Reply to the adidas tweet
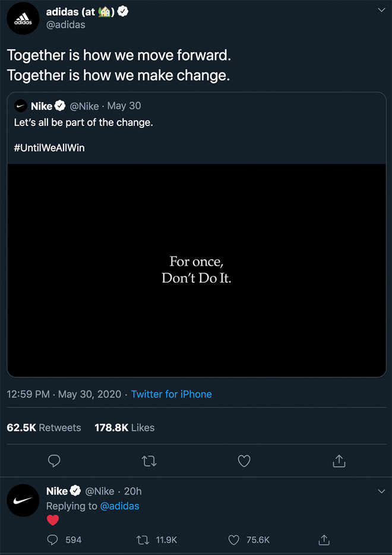Image resolution: width=392 pixels, height=555 pixels. coord(54,461)
